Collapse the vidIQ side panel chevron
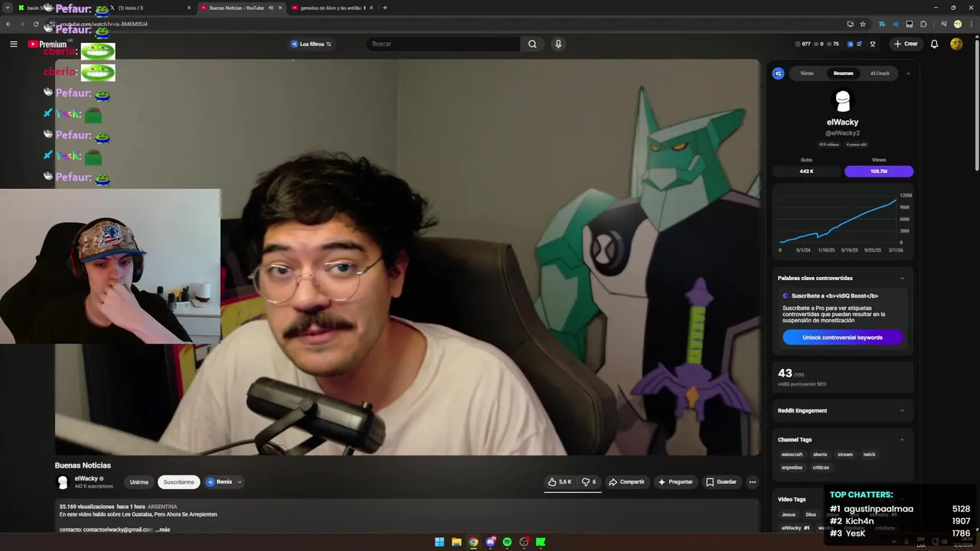 coord(908,73)
